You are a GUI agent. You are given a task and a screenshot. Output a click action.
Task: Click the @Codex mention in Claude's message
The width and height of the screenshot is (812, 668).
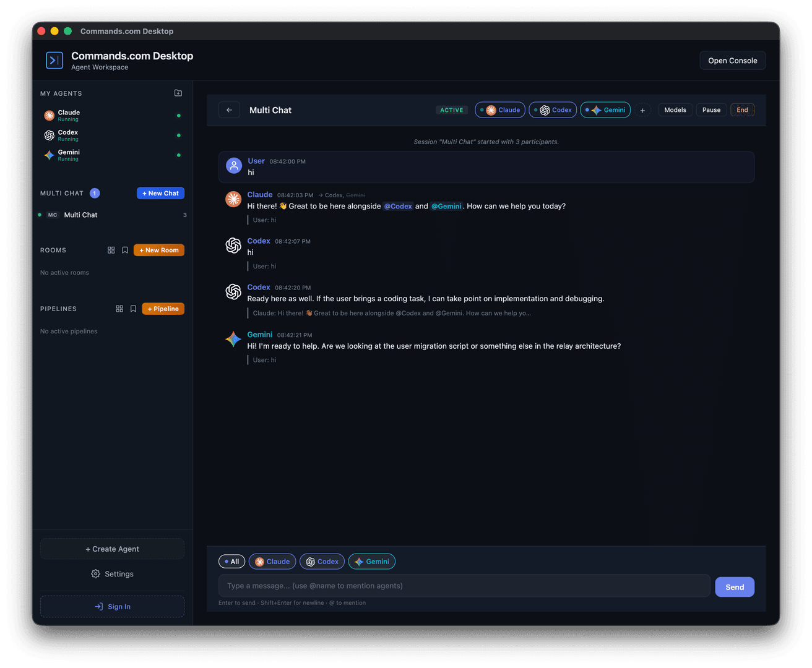[x=398, y=206]
